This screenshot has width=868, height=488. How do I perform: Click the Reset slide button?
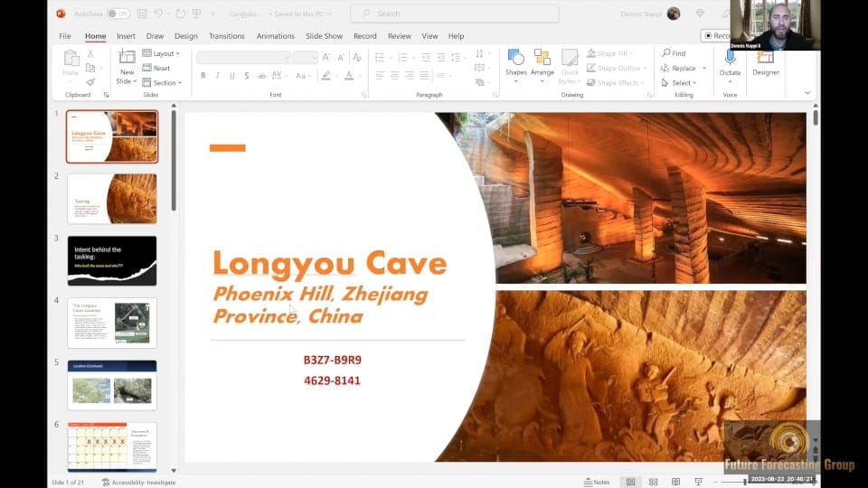(x=156, y=68)
